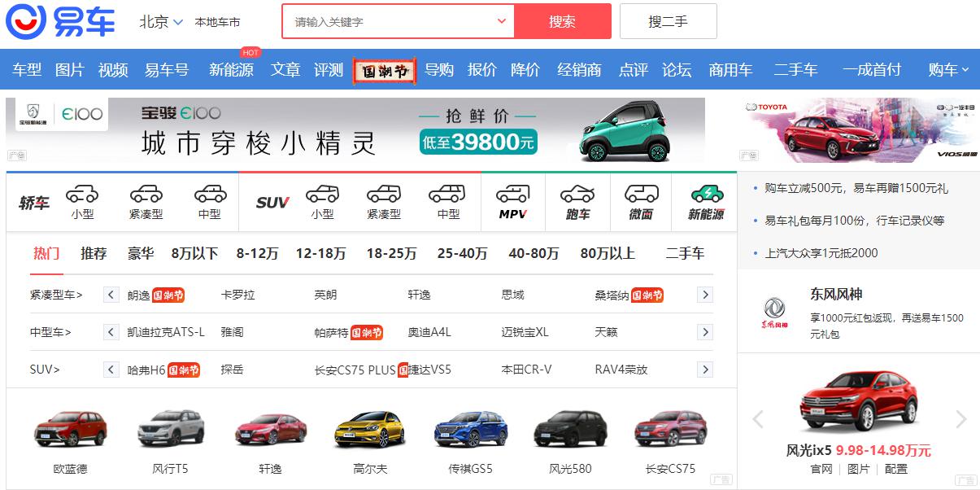Switch to the 豪华 tab
The height and width of the screenshot is (490, 980).
pos(141,253)
